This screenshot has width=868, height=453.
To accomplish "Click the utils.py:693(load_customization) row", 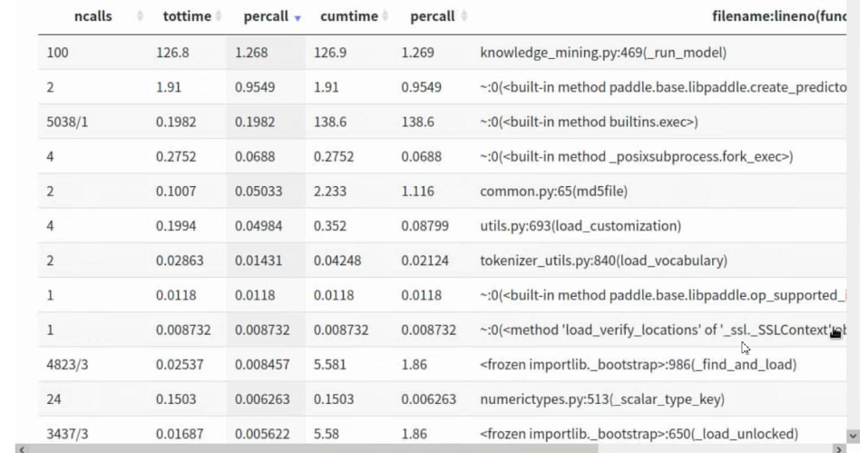I will tap(580, 226).
